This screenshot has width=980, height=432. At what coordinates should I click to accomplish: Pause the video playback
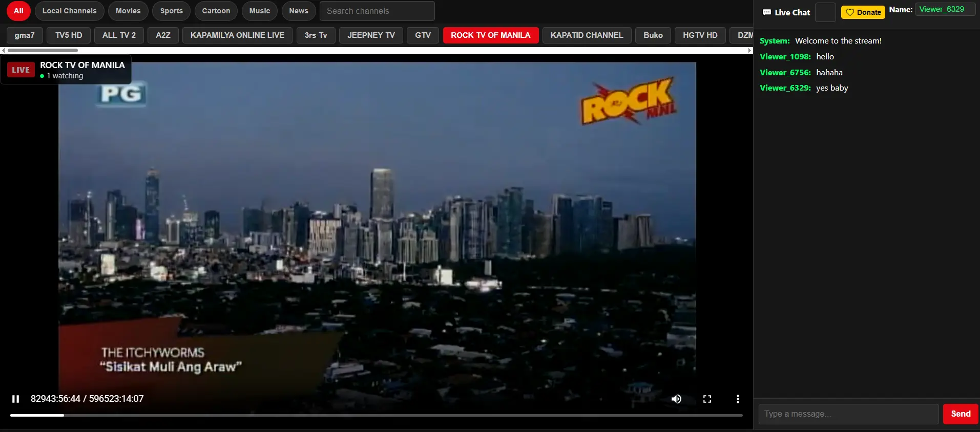tap(16, 399)
